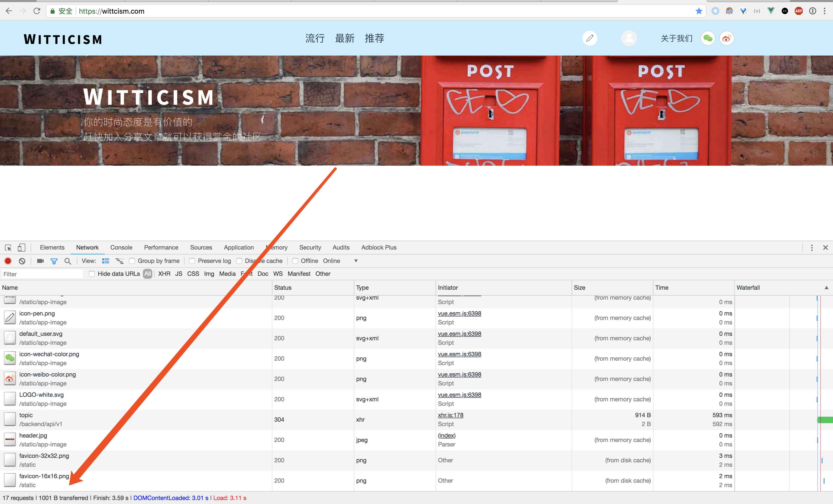
Task: Toggle the network filter funnel icon
Action: click(54, 261)
